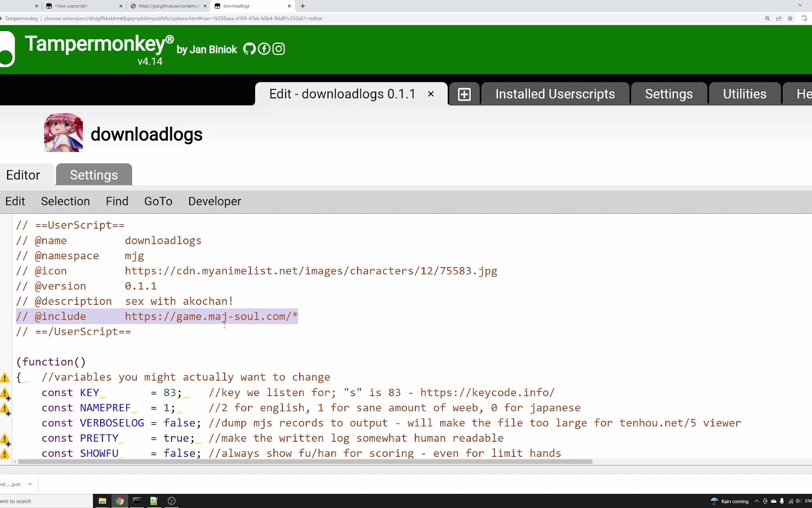Click the 'Rain coming' weather widget
This screenshot has width=812, height=508.
click(x=729, y=501)
